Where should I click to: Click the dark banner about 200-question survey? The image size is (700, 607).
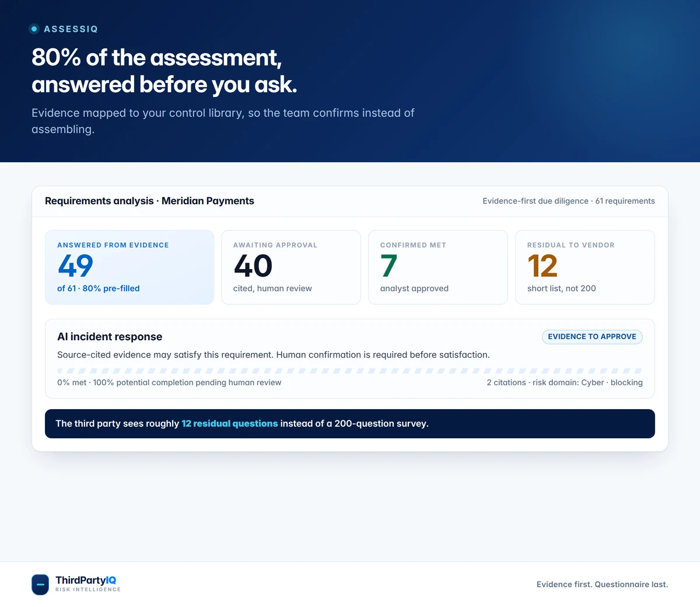click(350, 424)
